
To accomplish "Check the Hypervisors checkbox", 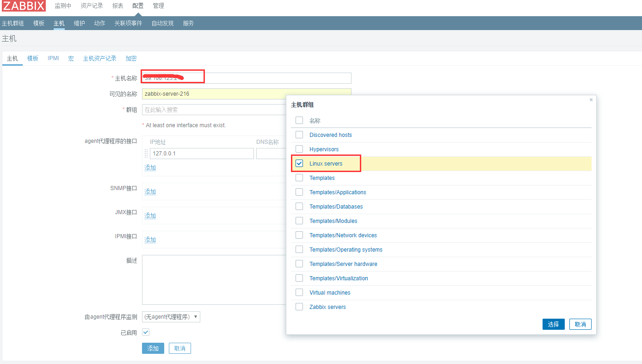I will coord(299,149).
